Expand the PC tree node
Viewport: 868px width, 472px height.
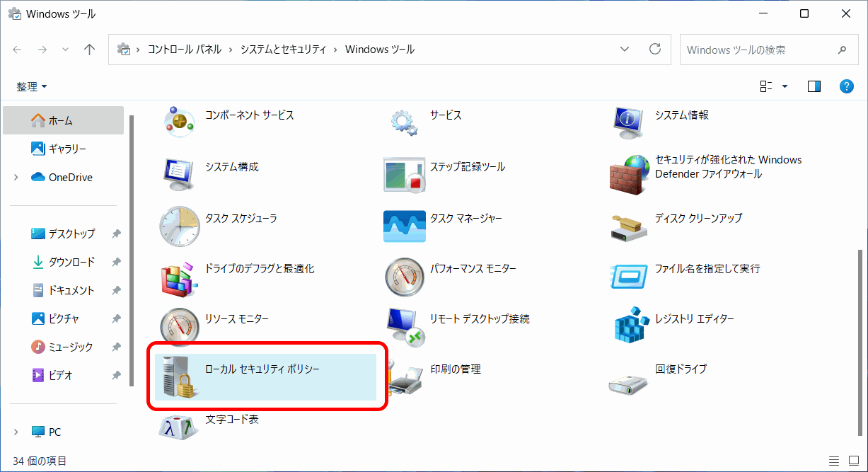click(16, 432)
